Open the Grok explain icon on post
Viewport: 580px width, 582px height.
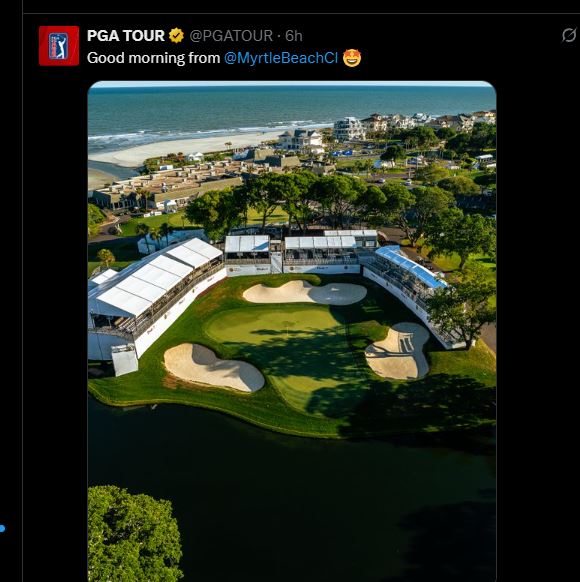(568, 36)
